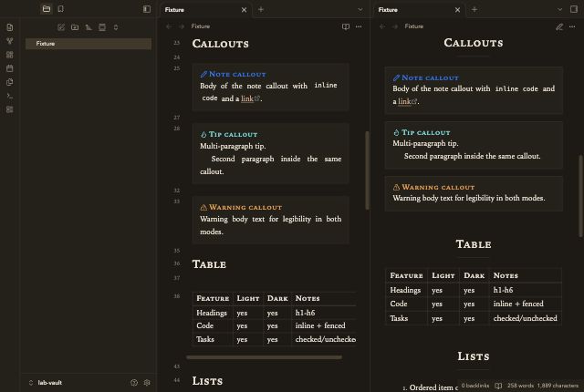Open graph view from the ribbon
The image size is (584, 392).
pos(10,41)
